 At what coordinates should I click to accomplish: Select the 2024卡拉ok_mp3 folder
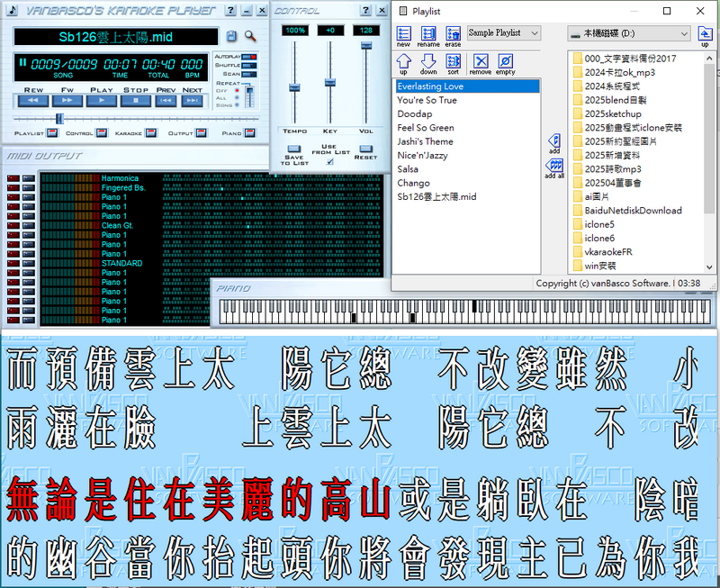pos(615,73)
